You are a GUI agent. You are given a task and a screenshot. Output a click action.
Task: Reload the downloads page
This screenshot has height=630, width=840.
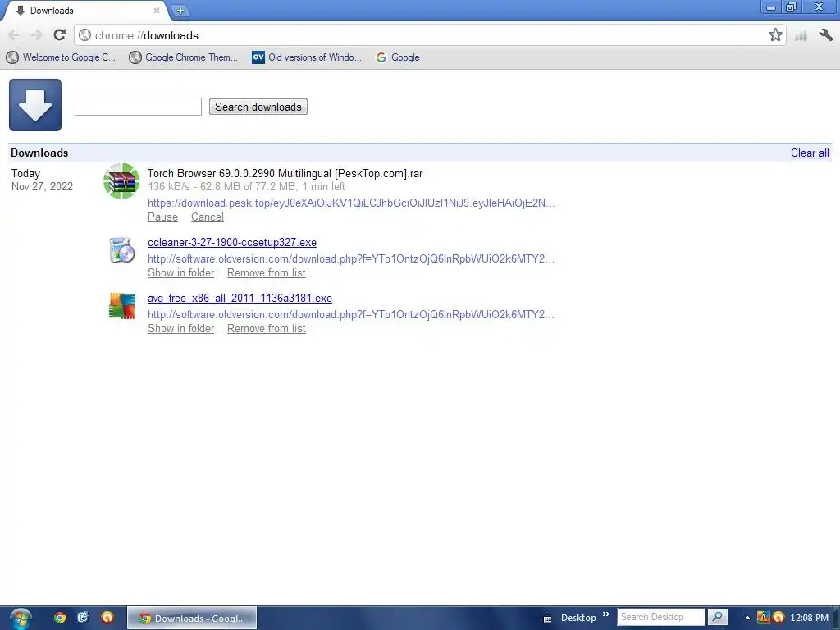click(59, 35)
